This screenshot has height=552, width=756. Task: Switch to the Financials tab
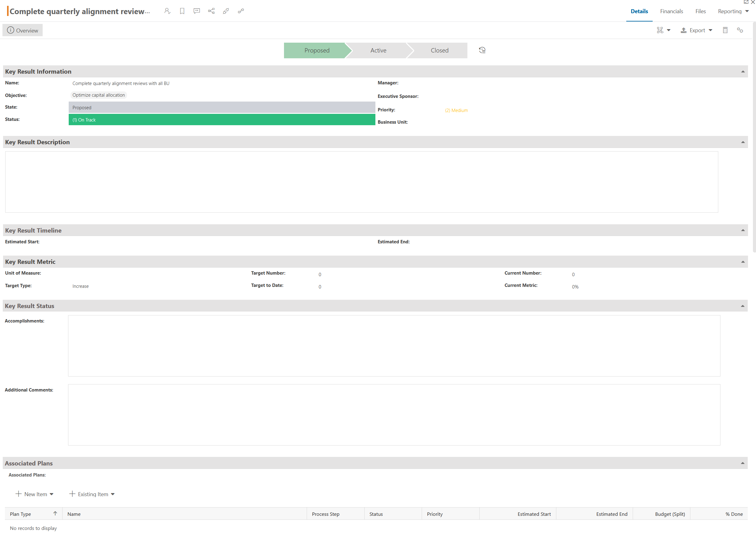pyautogui.click(x=671, y=11)
